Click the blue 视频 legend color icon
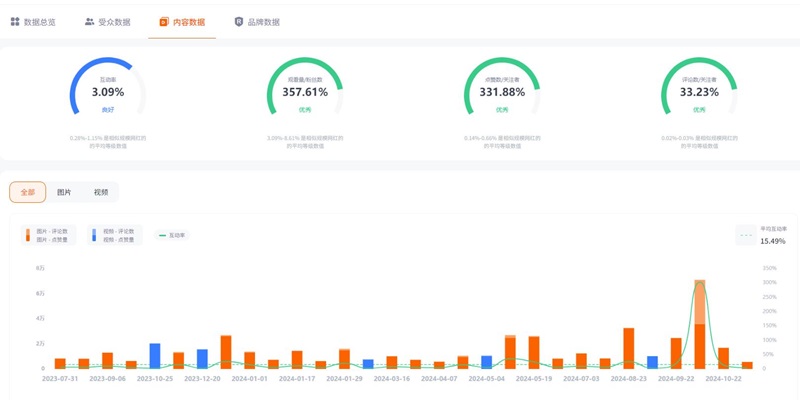The width and height of the screenshot is (800, 400). point(94,235)
